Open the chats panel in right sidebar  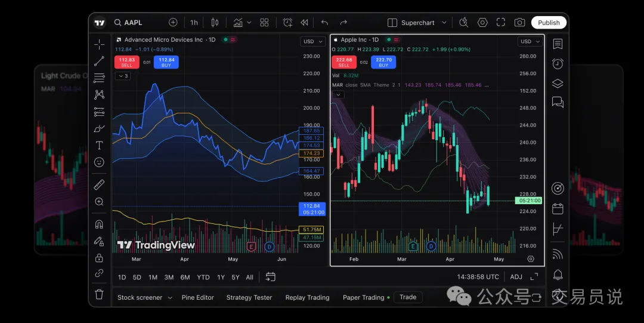point(558,102)
